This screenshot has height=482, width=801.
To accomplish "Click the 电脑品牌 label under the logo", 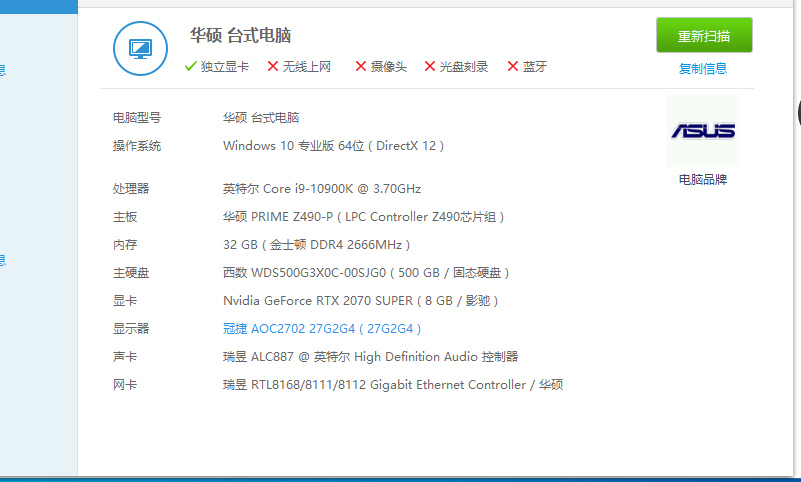I will [x=703, y=180].
